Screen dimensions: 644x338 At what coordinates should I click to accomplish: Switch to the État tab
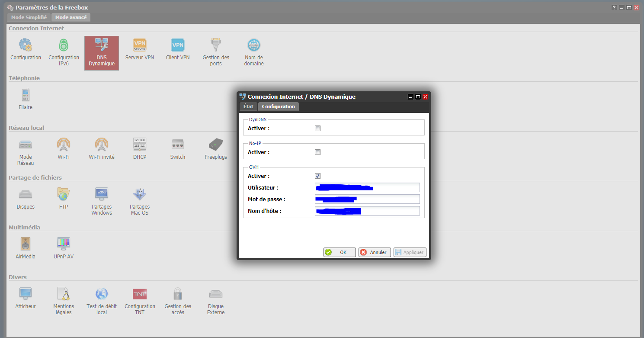248,106
